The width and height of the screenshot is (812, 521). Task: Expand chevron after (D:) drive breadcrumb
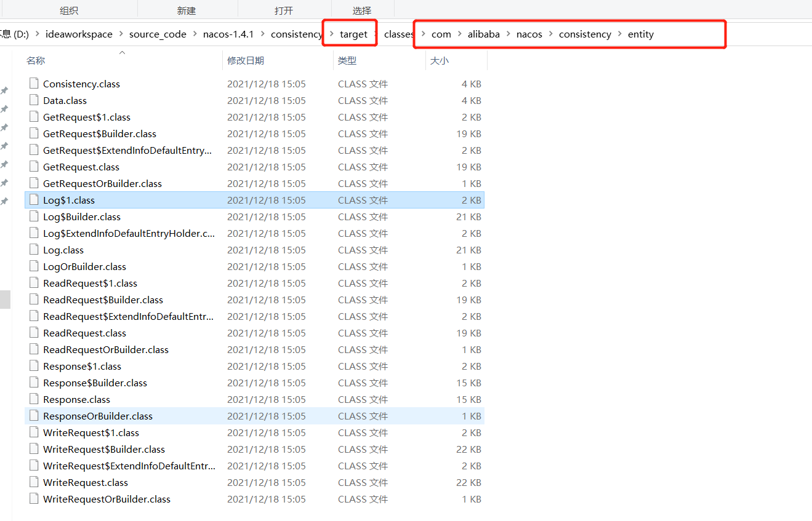point(37,34)
